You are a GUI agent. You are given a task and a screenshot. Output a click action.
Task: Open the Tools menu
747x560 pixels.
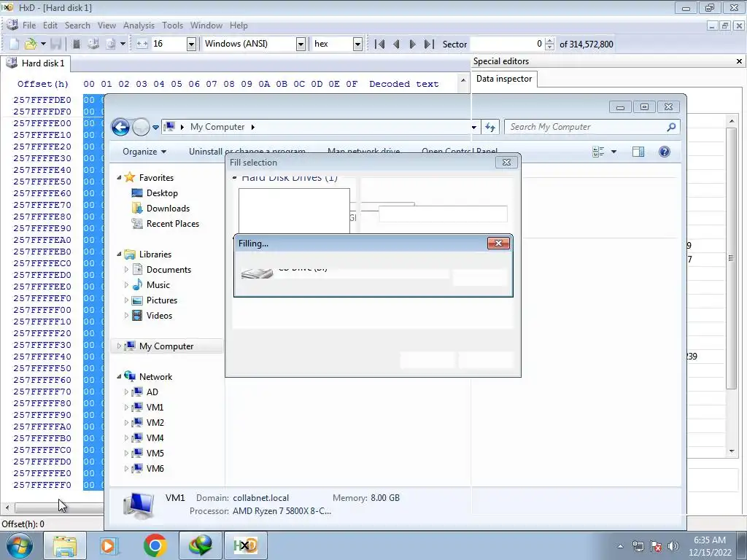pos(172,26)
